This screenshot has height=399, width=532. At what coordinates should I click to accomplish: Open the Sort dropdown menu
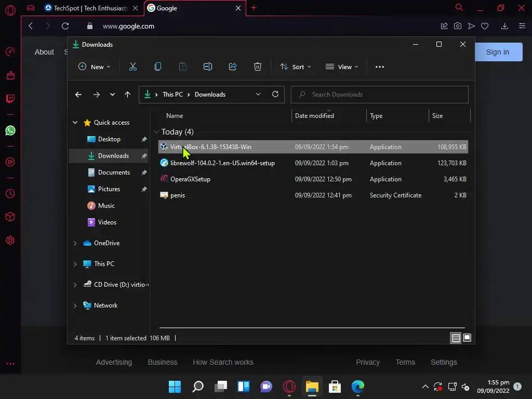point(296,67)
